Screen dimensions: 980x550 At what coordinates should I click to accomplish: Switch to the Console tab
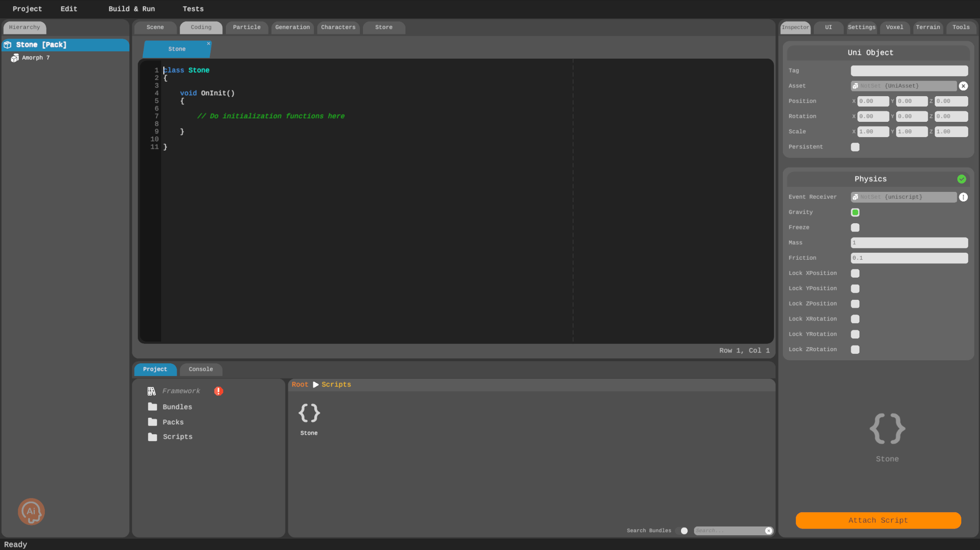201,369
